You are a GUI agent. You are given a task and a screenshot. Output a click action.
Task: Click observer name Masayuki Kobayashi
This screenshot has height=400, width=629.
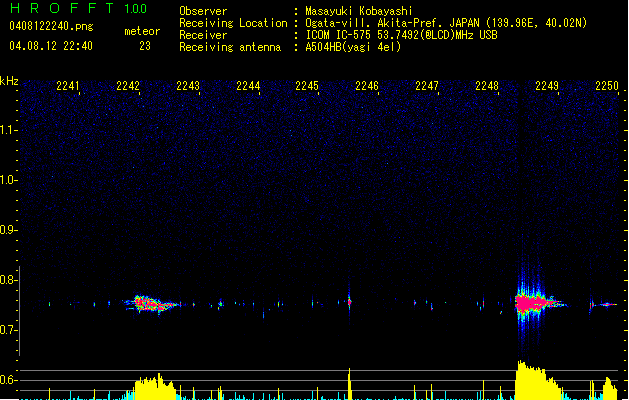click(x=359, y=11)
